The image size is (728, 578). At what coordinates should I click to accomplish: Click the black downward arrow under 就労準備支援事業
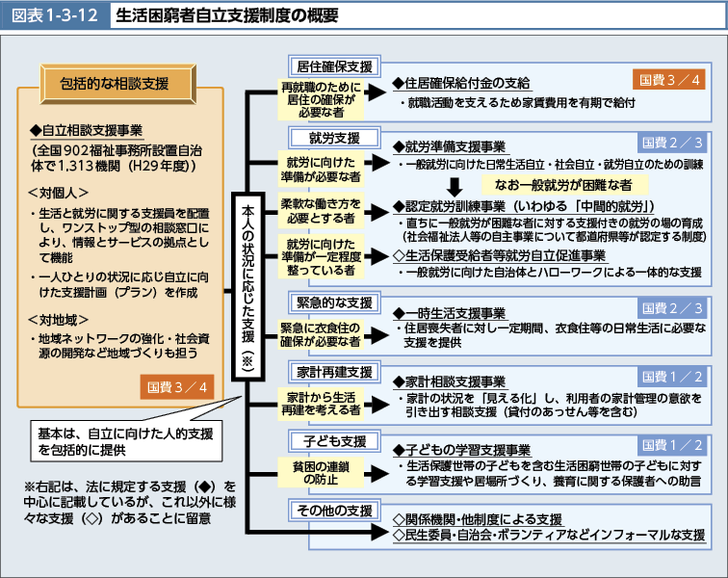pos(455,184)
